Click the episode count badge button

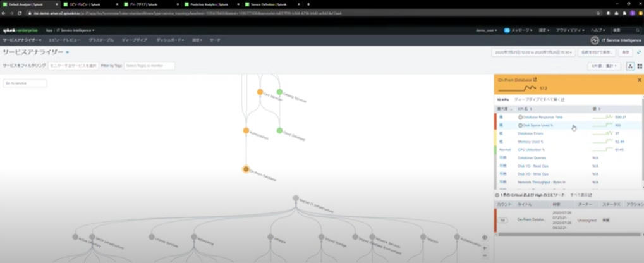coord(502,220)
